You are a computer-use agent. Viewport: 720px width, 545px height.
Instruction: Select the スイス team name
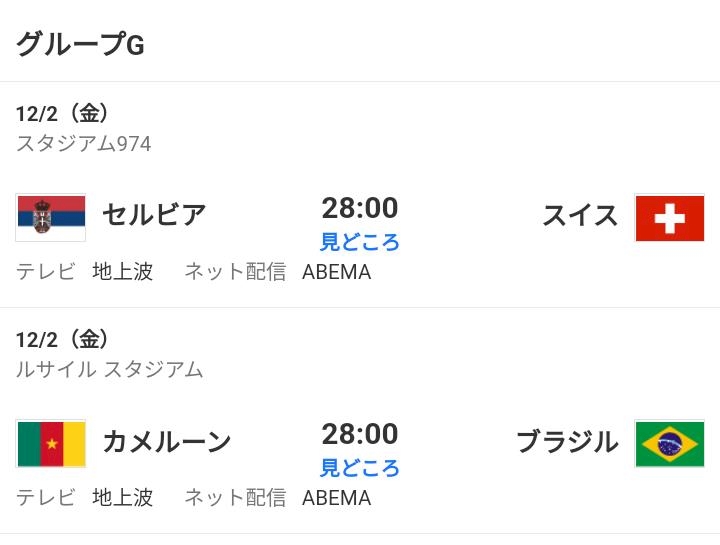coord(580,215)
